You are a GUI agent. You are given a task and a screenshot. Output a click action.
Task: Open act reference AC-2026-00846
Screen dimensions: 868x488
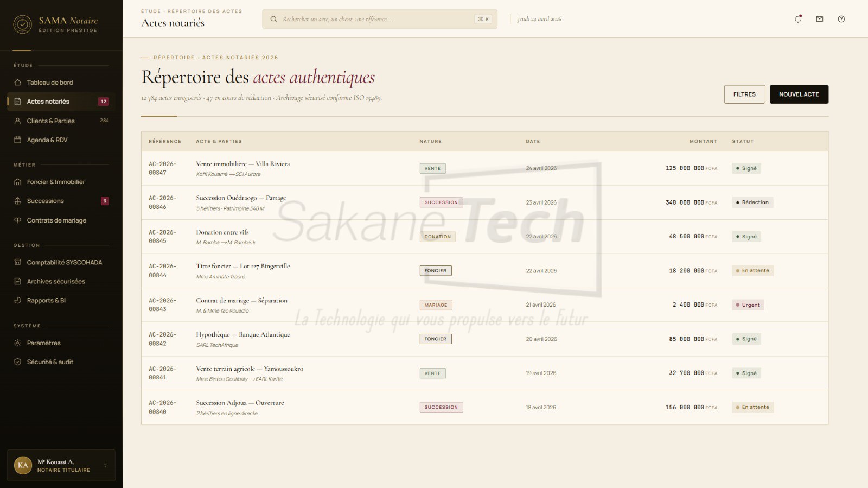162,202
